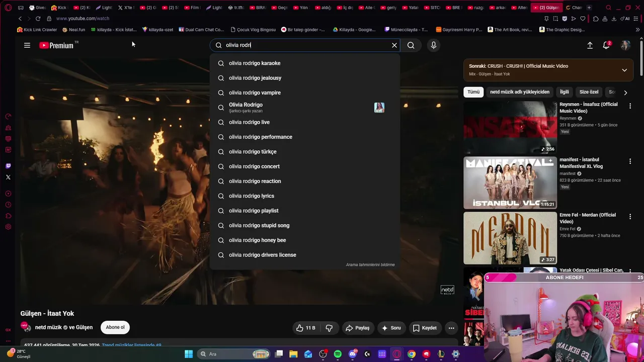Viewport: 644px width, 362px height.
Task: Select 'olivia rodrigo playlist' suggestion
Action: (305, 211)
